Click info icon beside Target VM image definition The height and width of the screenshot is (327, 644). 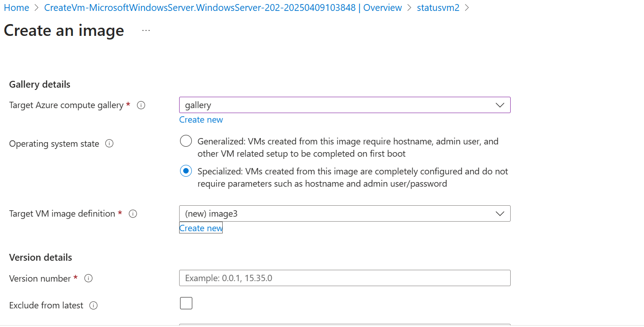[x=133, y=213]
